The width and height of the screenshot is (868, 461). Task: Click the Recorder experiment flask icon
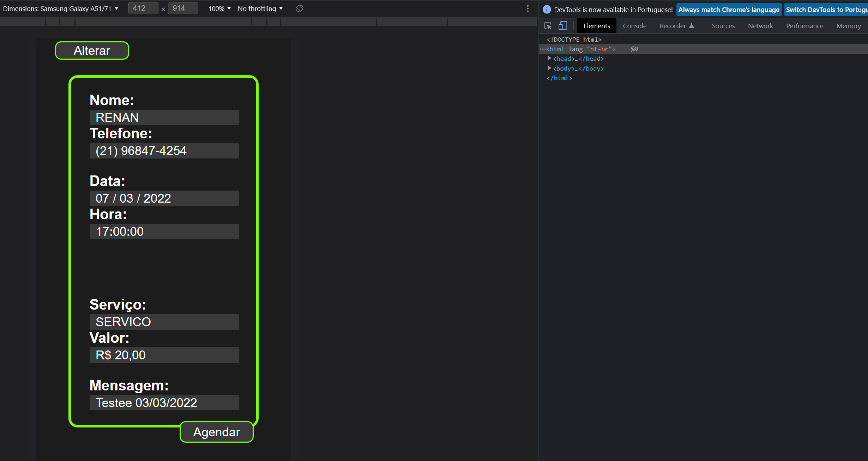pyautogui.click(x=692, y=25)
